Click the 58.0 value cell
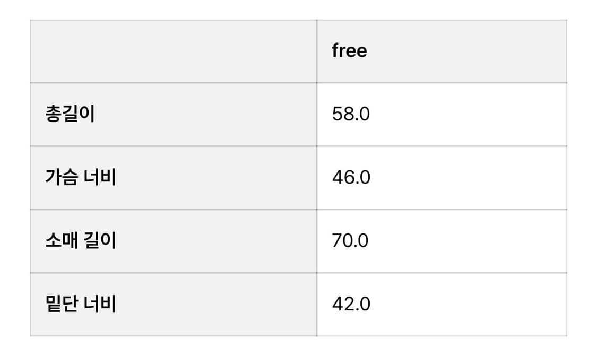597x364 pixels. (351, 114)
